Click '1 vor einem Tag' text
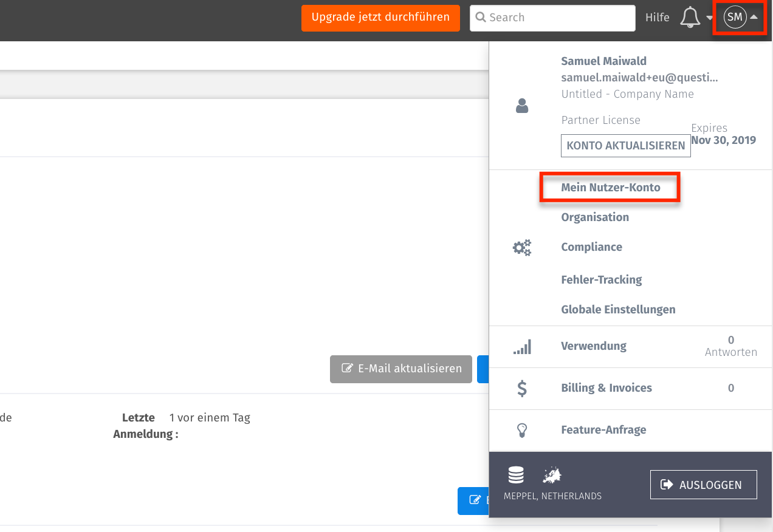The width and height of the screenshot is (773, 532). pyautogui.click(x=210, y=418)
